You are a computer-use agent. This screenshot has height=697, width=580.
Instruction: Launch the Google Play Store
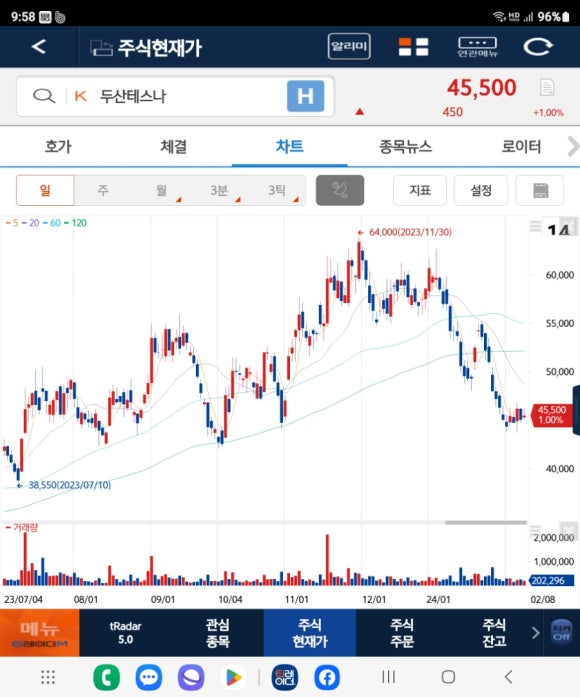(x=233, y=677)
